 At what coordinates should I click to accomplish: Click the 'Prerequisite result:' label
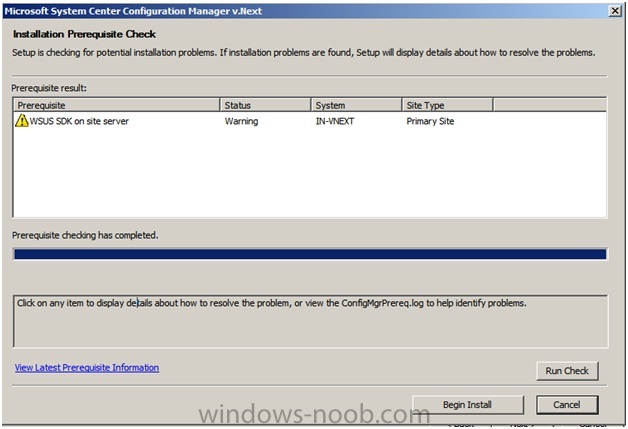(x=49, y=88)
